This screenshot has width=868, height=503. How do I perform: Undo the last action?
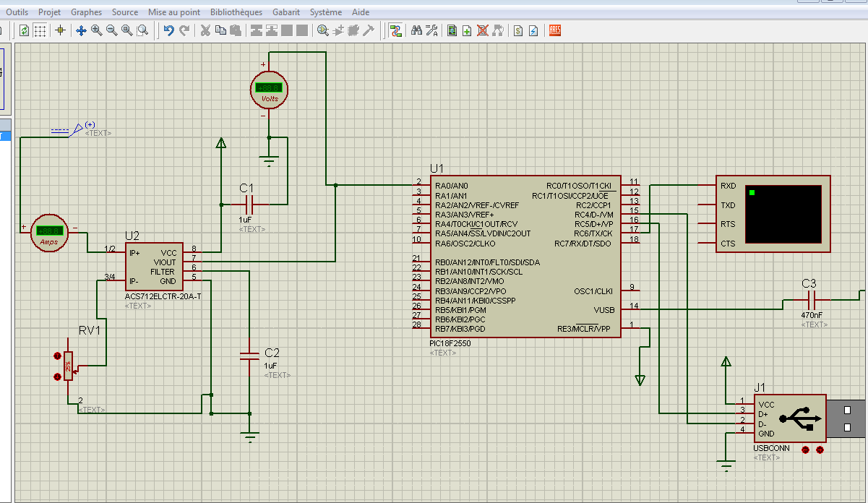tap(168, 30)
